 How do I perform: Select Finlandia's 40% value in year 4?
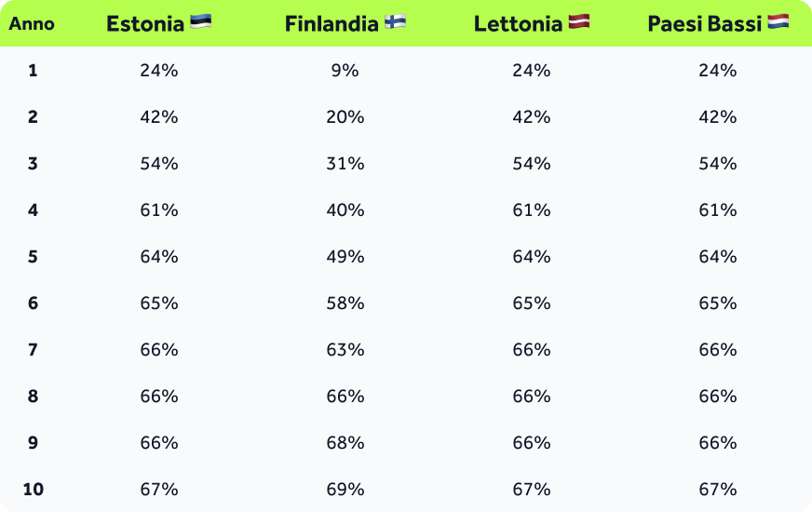tap(345, 210)
